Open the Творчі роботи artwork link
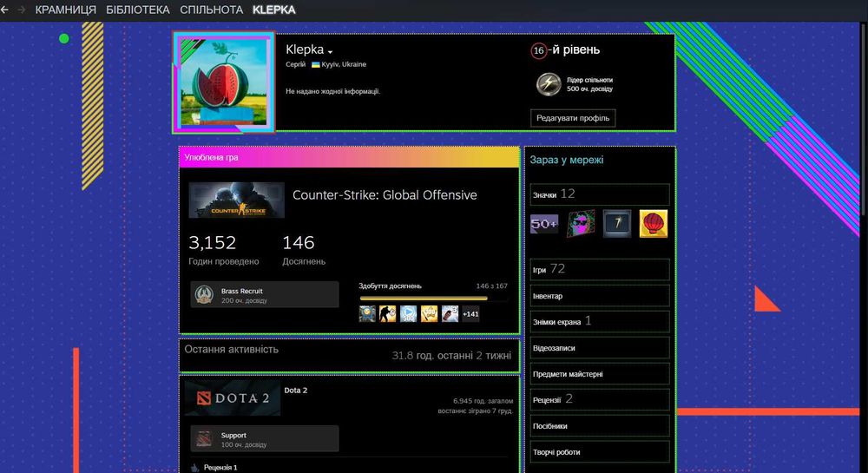Image resolution: width=868 pixels, height=473 pixels. [600, 452]
